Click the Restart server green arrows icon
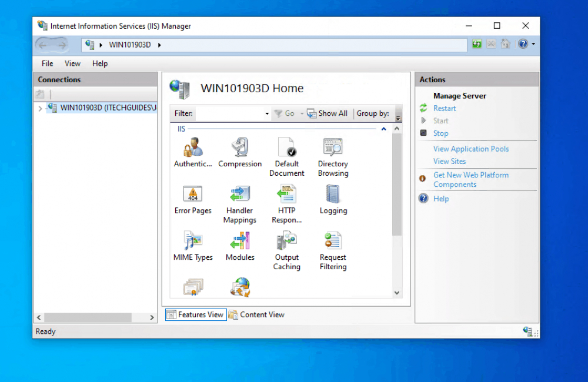This screenshot has width=588, height=382. point(423,108)
